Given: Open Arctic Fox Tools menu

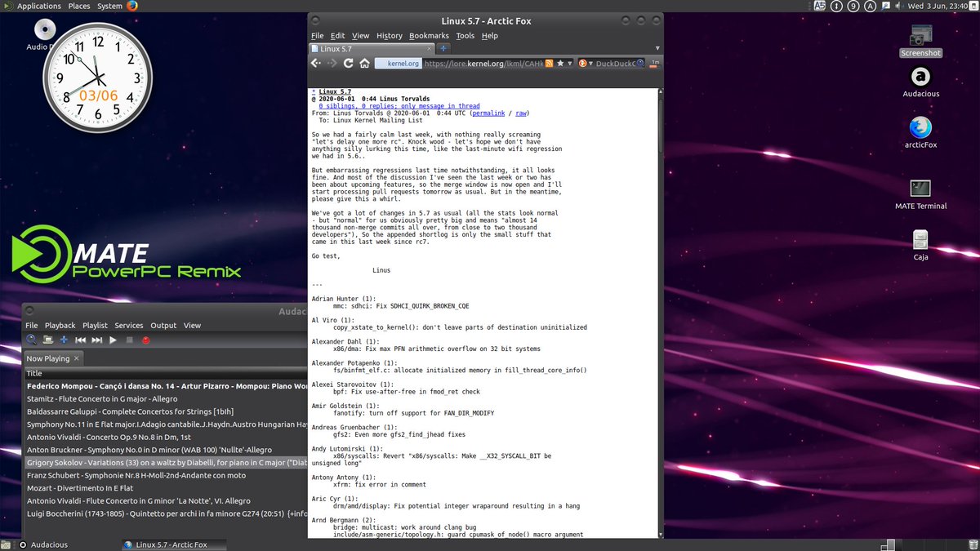Looking at the screenshot, I should tap(465, 36).
